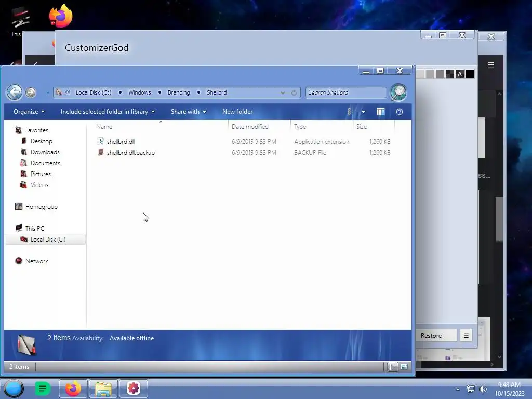
Task: Select the shellbrd.dll file
Action: [121, 142]
